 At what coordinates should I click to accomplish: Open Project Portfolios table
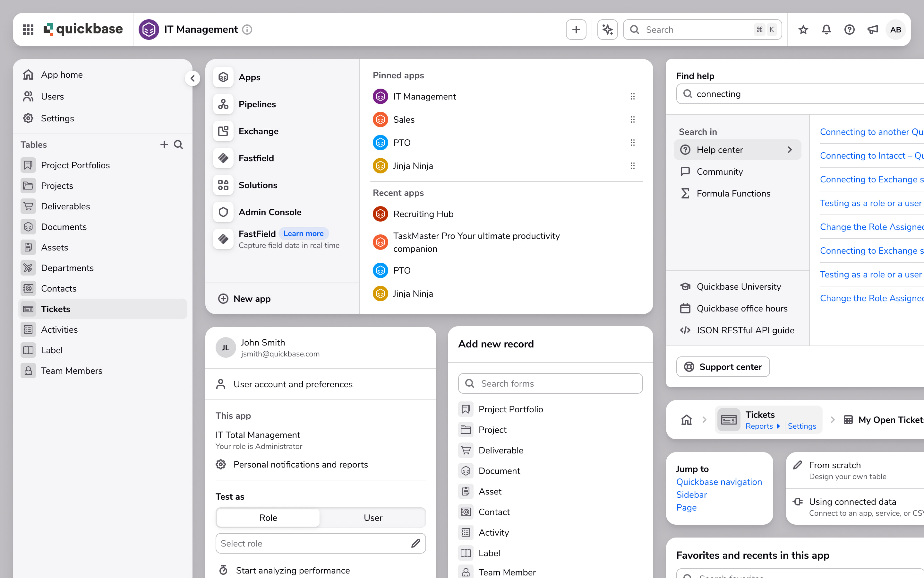click(x=103, y=165)
